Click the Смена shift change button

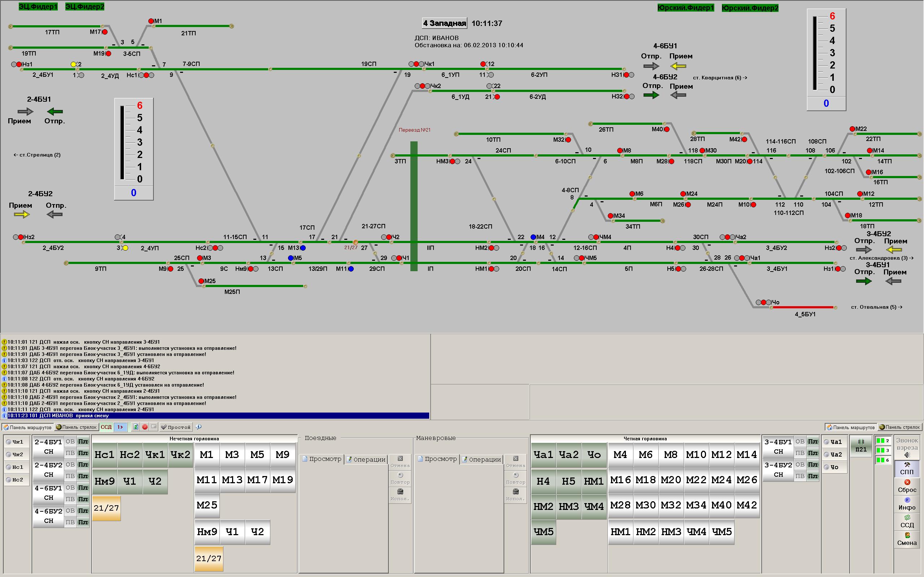coord(907,538)
